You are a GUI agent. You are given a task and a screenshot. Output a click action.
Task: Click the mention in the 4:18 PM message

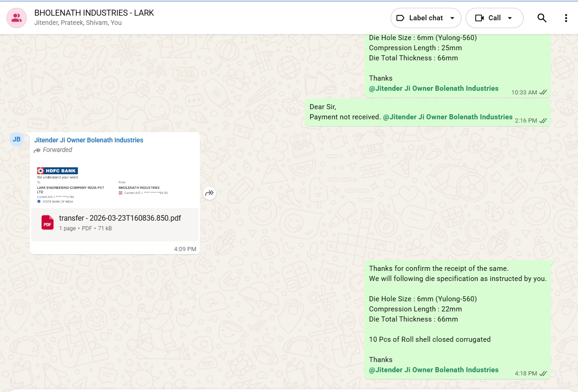(433, 370)
